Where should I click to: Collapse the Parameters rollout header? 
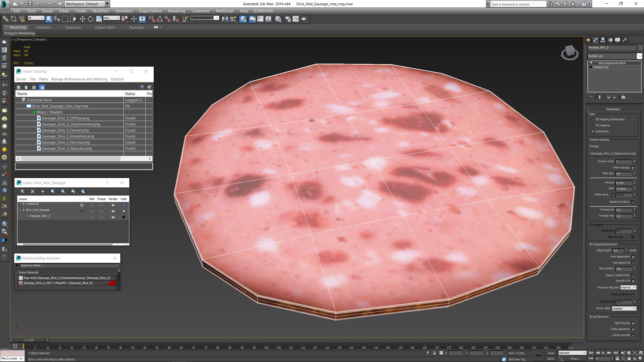coord(613,109)
